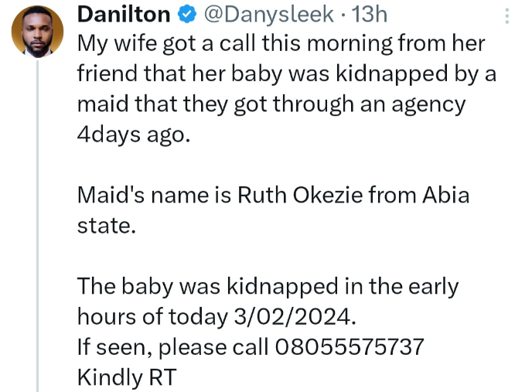Click the vertical thread connector line below the avatar
Screen dimensions: 532x392
38,226
